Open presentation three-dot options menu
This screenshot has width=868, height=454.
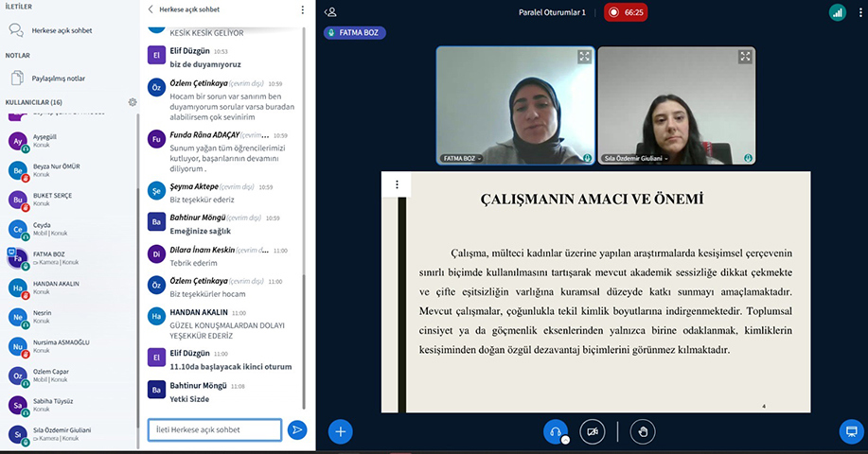point(398,184)
